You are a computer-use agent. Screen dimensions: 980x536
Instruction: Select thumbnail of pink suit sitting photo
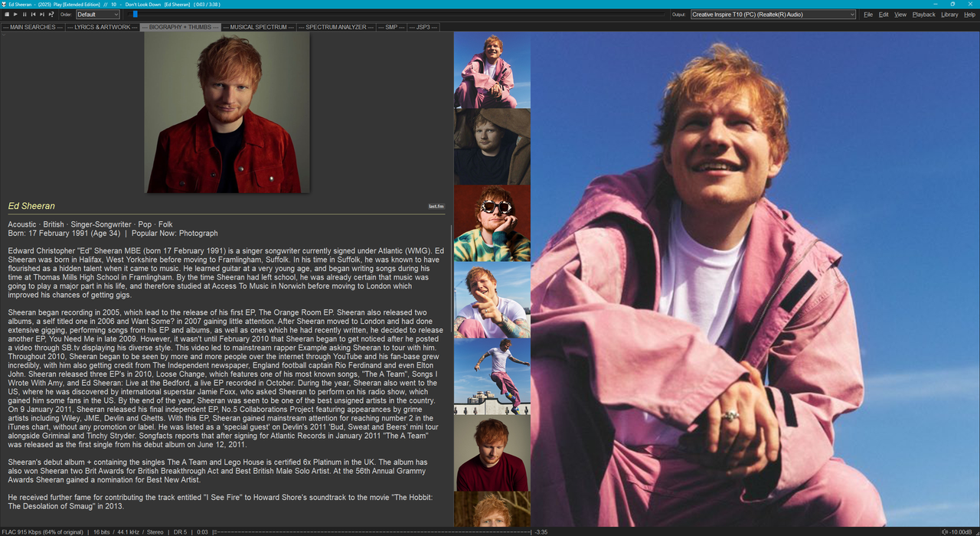(492, 70)
